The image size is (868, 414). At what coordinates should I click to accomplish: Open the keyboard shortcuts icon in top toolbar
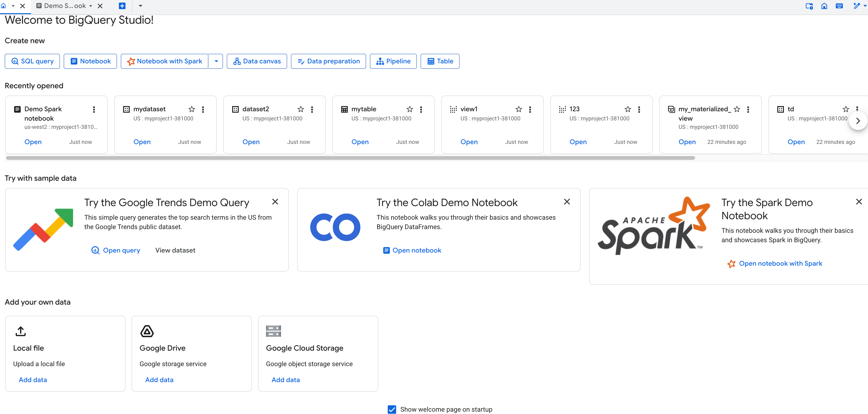click(x=839, y=6)
